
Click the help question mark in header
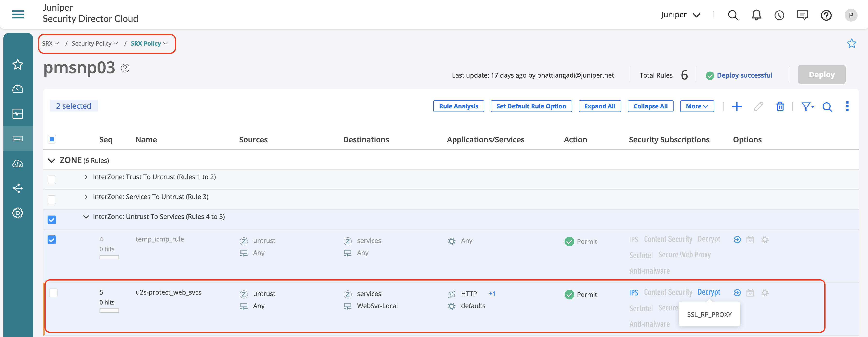click(x=826, y=15)
